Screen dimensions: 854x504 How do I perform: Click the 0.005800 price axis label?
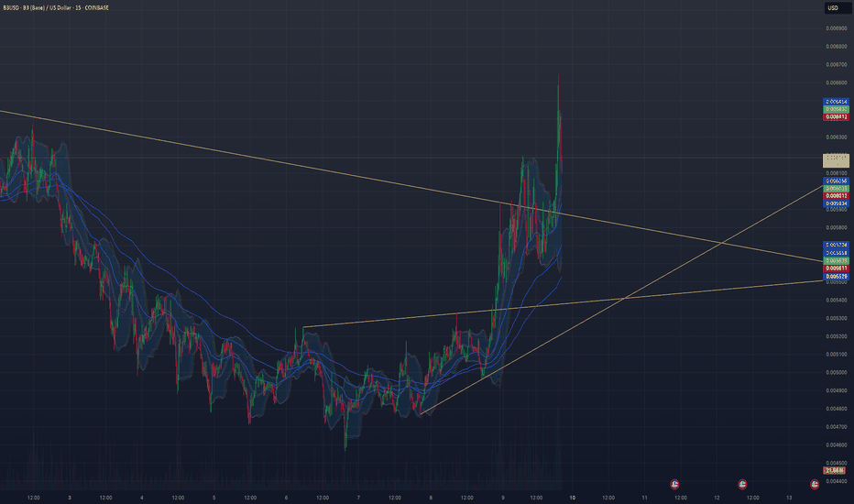pos(836,228)
